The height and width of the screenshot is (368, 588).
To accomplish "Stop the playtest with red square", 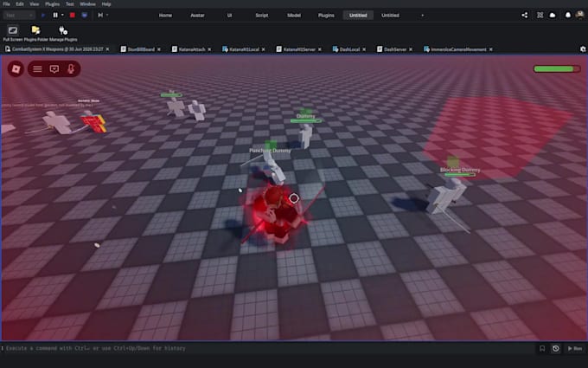I will (x=73, y=15).
